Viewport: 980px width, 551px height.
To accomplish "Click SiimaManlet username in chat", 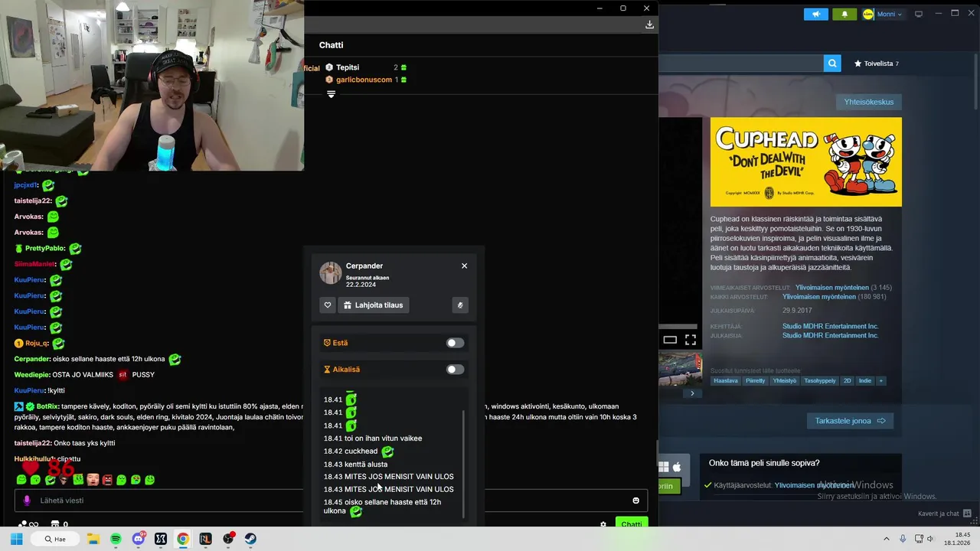I will point(34,264).
